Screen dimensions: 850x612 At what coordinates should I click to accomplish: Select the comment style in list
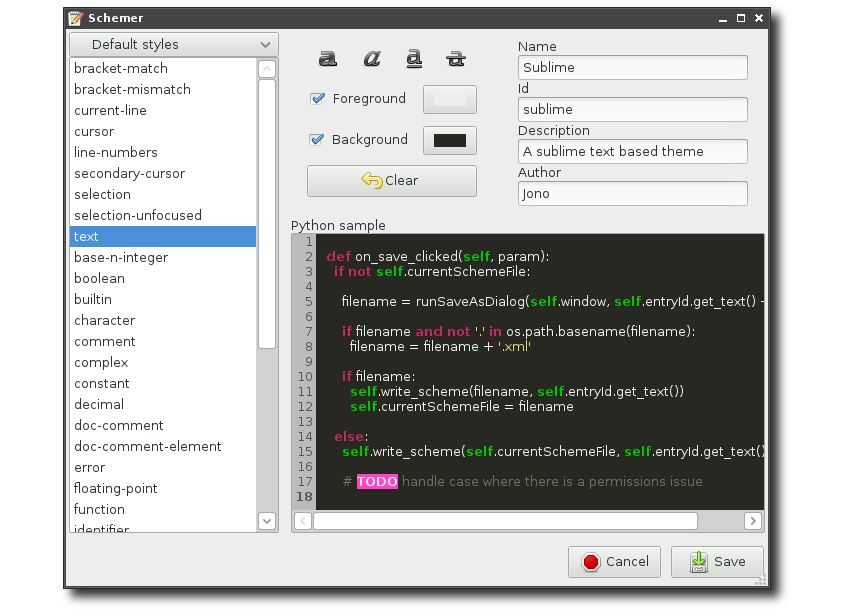click(104, 341)
